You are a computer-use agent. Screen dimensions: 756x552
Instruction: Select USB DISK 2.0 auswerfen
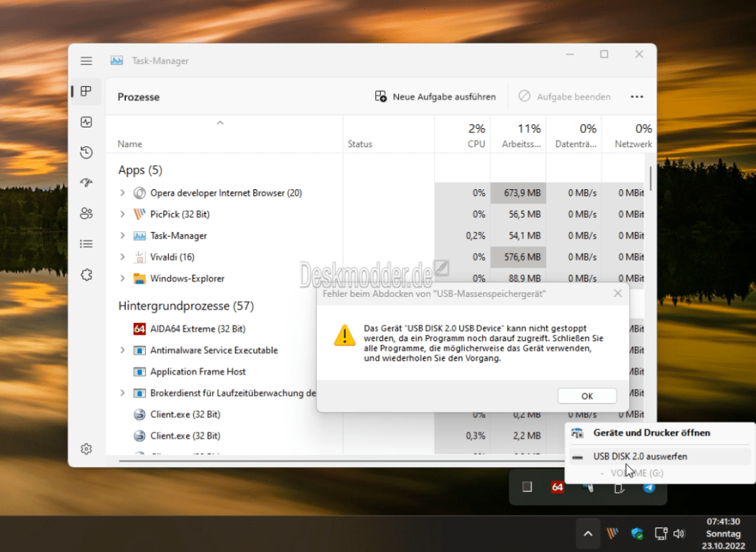640,456
